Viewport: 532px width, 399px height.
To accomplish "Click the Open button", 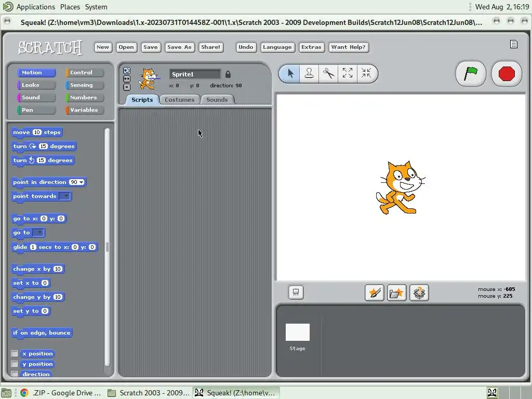I will click(126, 47).
